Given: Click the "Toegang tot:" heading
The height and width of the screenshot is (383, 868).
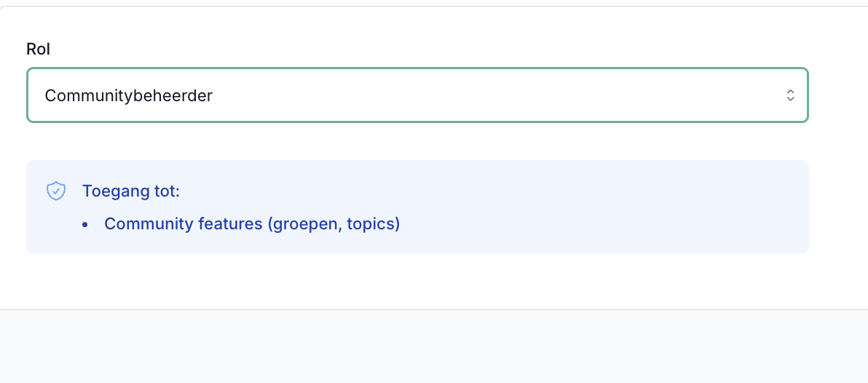Looking at the screenshot, I should coord(131,191).
